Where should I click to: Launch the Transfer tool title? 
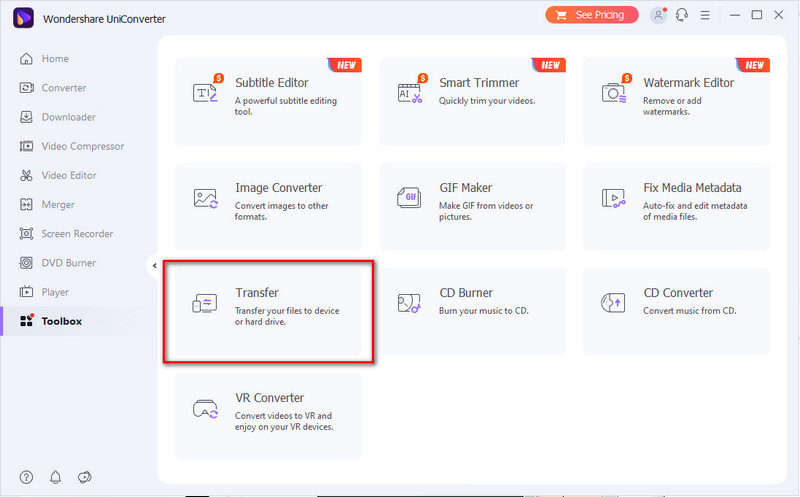pos(257,293)
